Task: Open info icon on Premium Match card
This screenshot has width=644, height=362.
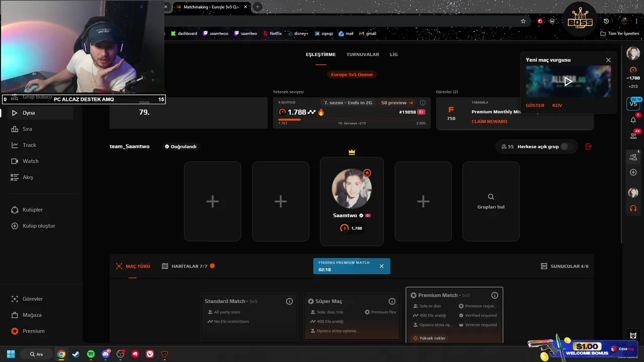Action: click(495, 295)
